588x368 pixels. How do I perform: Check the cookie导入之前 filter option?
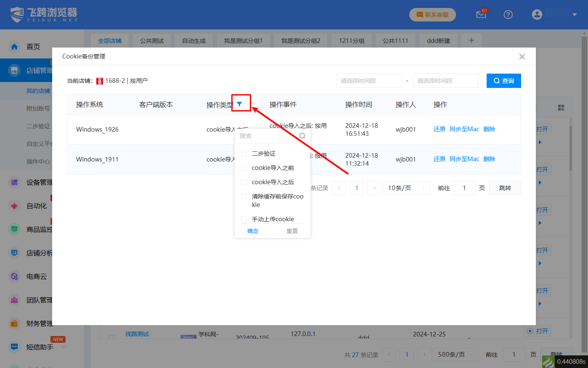[x=244, y=168]
